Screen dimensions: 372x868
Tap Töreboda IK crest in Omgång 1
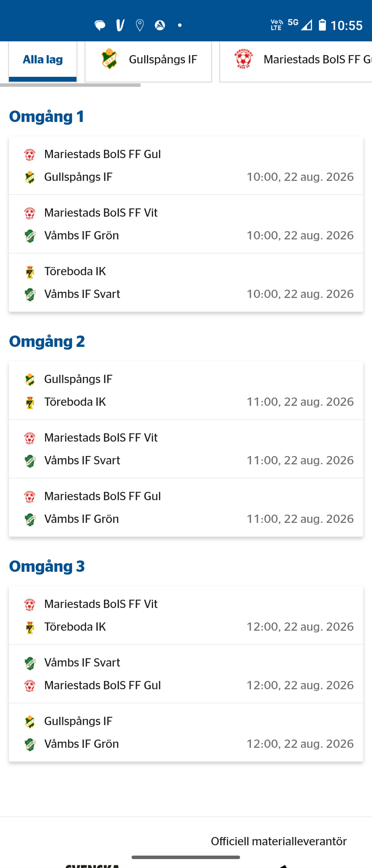[30, 272]
